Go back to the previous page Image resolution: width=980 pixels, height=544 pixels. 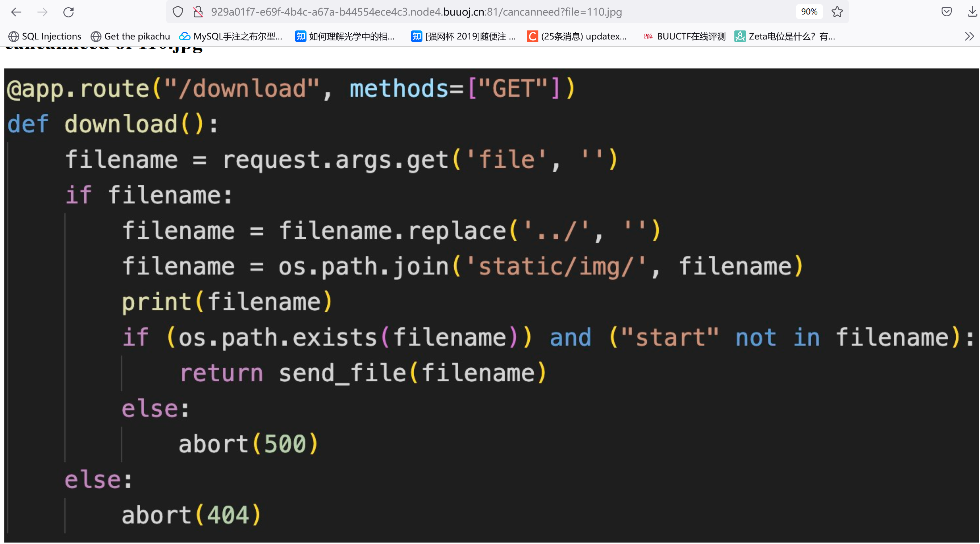16,12
